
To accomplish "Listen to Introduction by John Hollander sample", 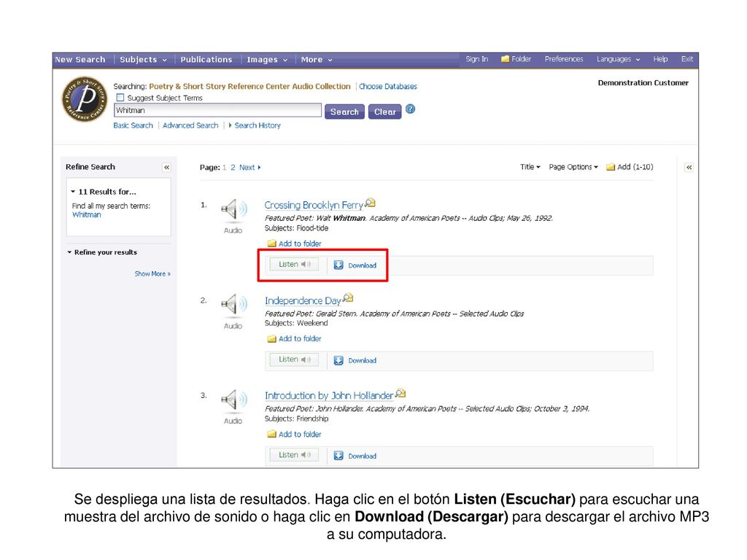I will (x=294, y=455).
